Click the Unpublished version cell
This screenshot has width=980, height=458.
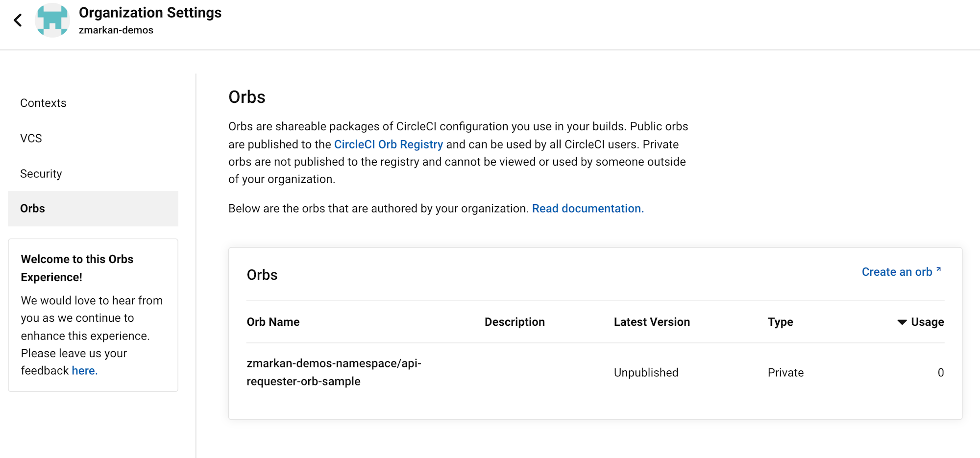(646, 372)
